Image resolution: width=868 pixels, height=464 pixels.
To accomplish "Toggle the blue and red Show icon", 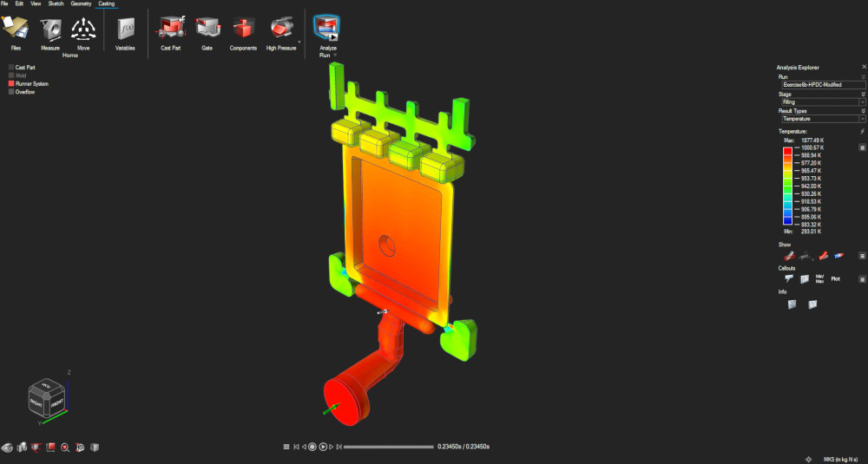I will pos(839,256).
